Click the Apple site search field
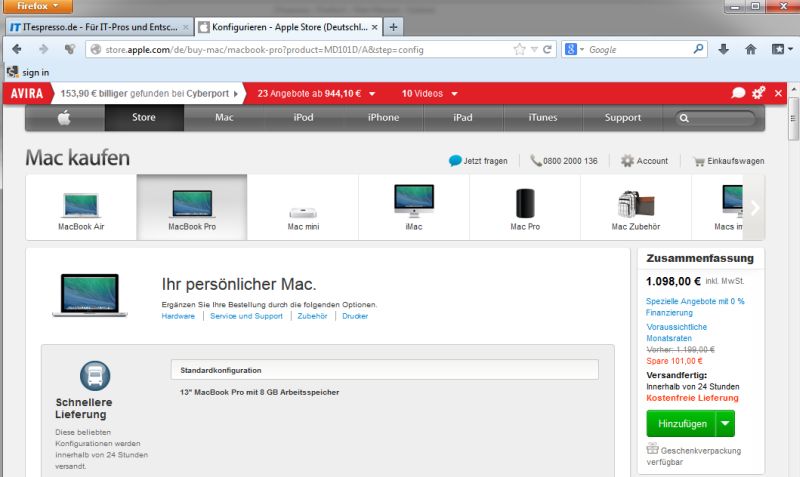This screenshot has height=477, width=800. 715,118
